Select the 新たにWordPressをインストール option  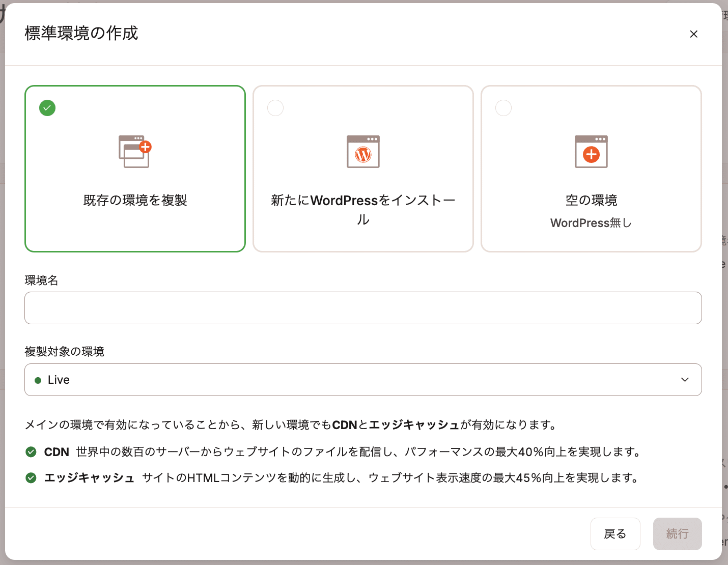363,168
